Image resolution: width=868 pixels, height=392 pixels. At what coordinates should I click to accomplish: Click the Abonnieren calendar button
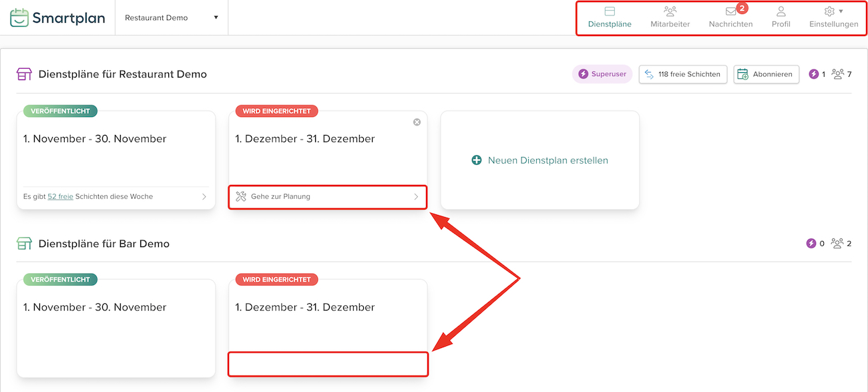pyautogui.click(x=766, y=74)
